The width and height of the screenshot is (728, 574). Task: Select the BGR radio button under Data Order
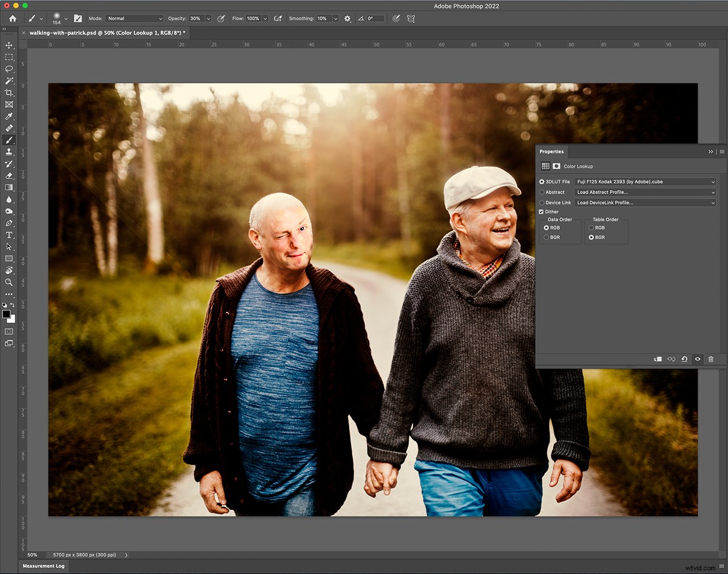(x=547, y=237)
